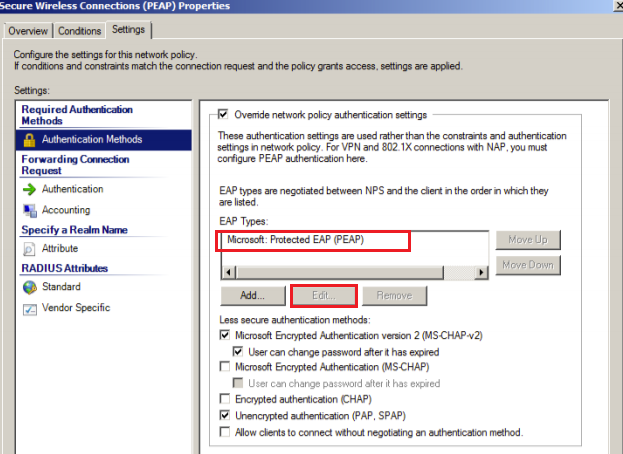The height and width of the screenshot is (454, 623).
Task: Click the Move Up button
Action: pyautogui.click(x=529, y=240)
